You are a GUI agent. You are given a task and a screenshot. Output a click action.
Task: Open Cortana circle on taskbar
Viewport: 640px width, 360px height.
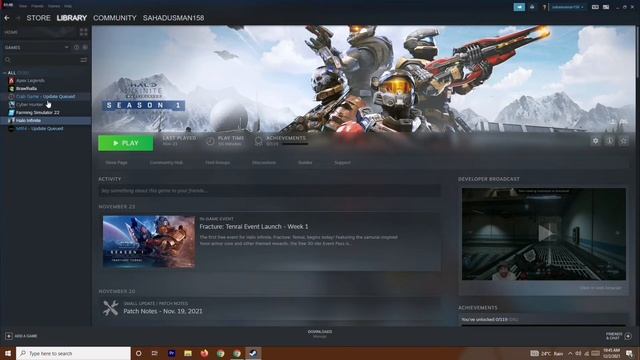(138, 353)
